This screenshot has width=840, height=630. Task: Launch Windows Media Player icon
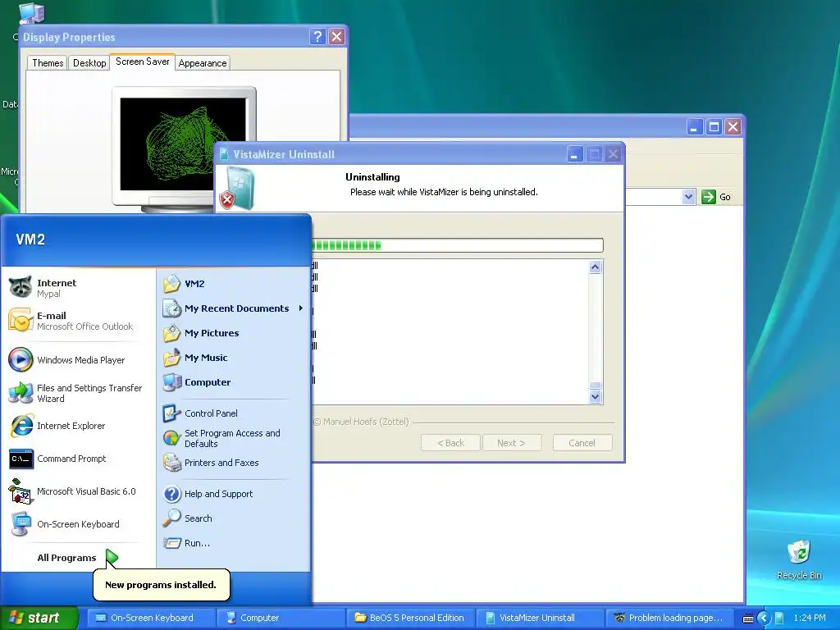point(21,359)
